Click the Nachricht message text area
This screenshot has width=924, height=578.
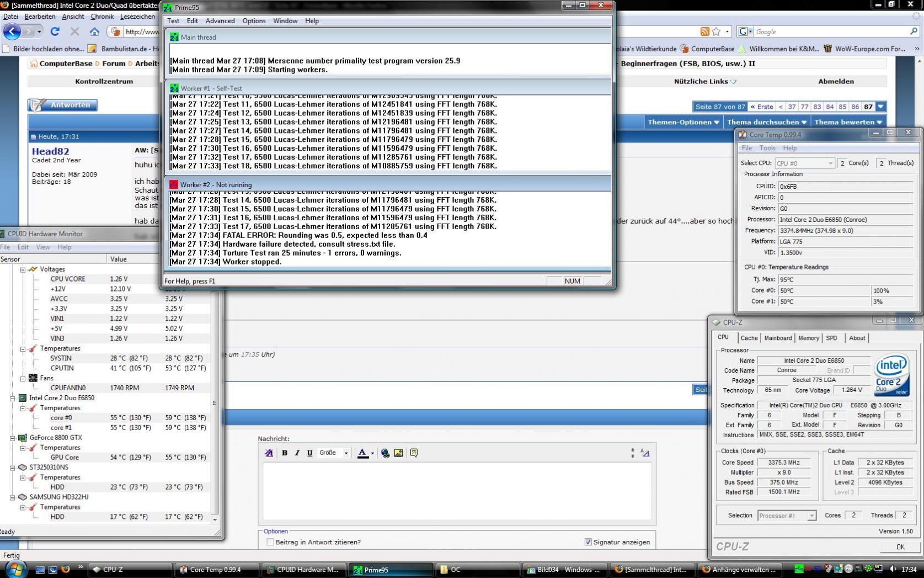pyautogui.click(x=457, y=491)
